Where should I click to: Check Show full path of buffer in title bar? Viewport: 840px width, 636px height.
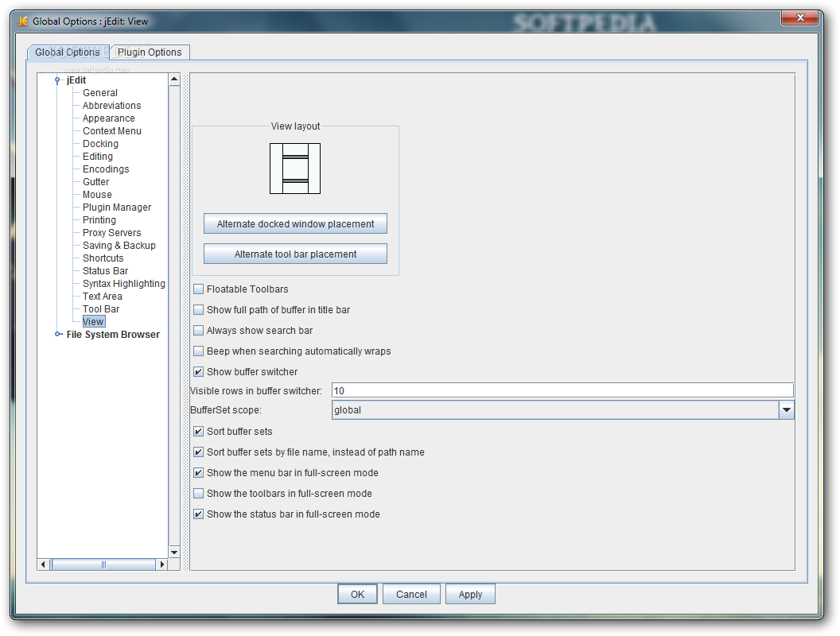tap(198, 310)
